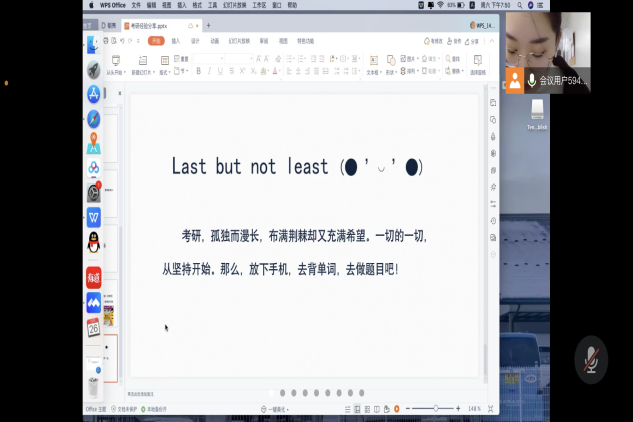This screenshot has width=633, height=422.
Task: Launch Safari from the dock
Action: coord(94,119)
